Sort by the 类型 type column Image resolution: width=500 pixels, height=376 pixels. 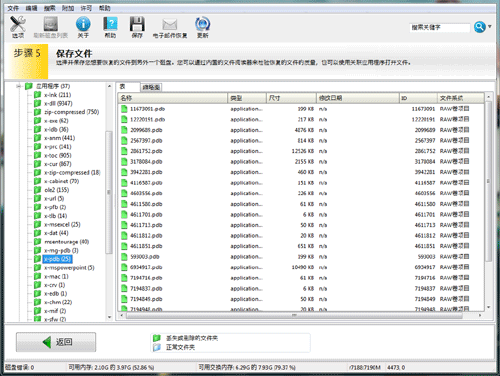click(x=247, y=98)
